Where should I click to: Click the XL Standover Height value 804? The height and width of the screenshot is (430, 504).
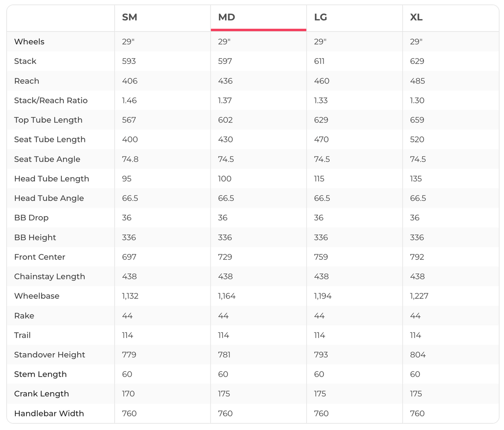(418, 354)
